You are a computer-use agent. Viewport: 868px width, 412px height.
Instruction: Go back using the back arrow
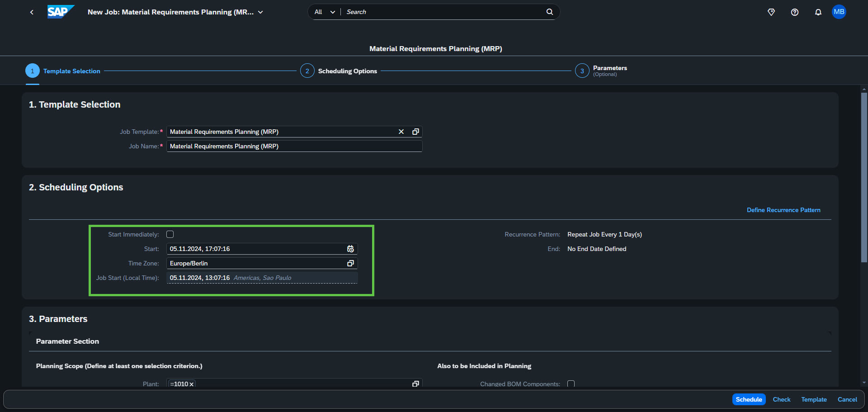tap(32, 12)
